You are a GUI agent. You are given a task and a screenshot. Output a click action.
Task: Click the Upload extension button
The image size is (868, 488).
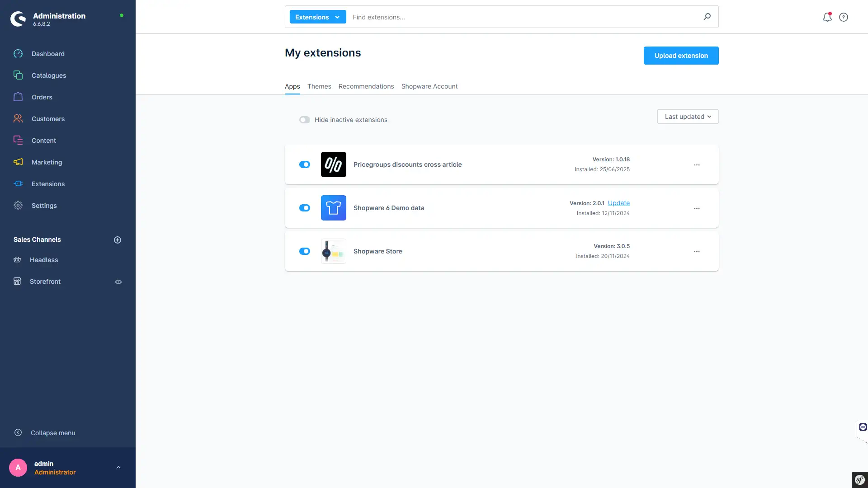(681, 56)
